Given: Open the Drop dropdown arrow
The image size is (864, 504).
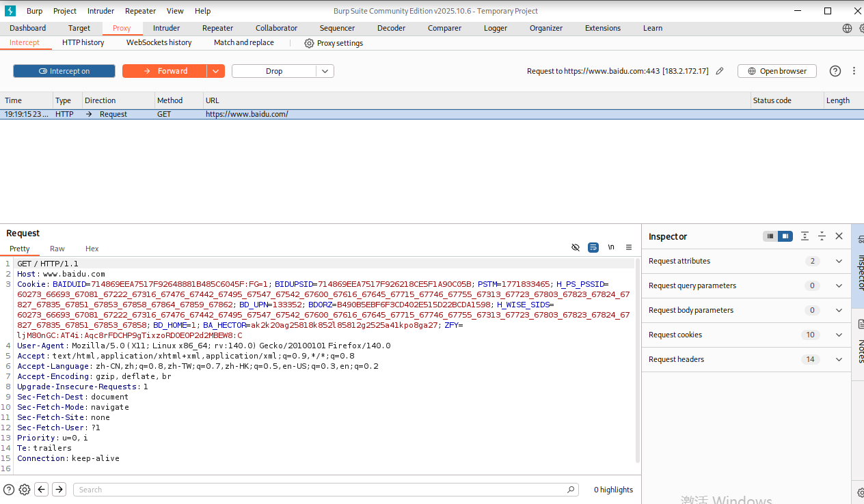Looking at the screenshot, I should point(325,71).
